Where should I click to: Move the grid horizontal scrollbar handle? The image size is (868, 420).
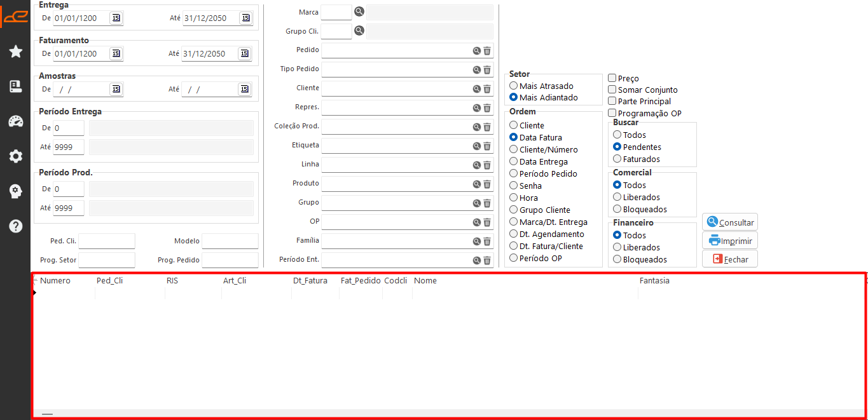pos(47,414)
